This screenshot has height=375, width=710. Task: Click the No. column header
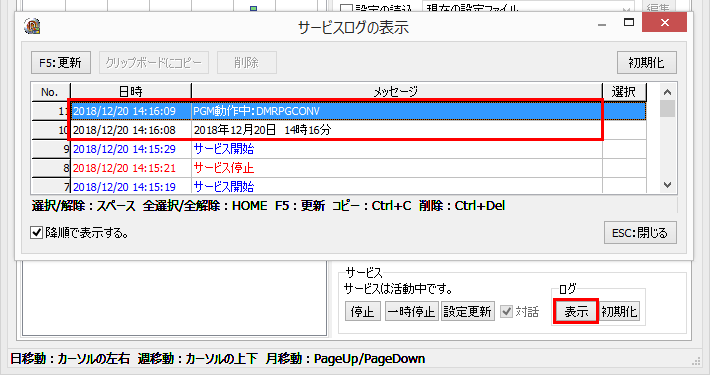51,92
